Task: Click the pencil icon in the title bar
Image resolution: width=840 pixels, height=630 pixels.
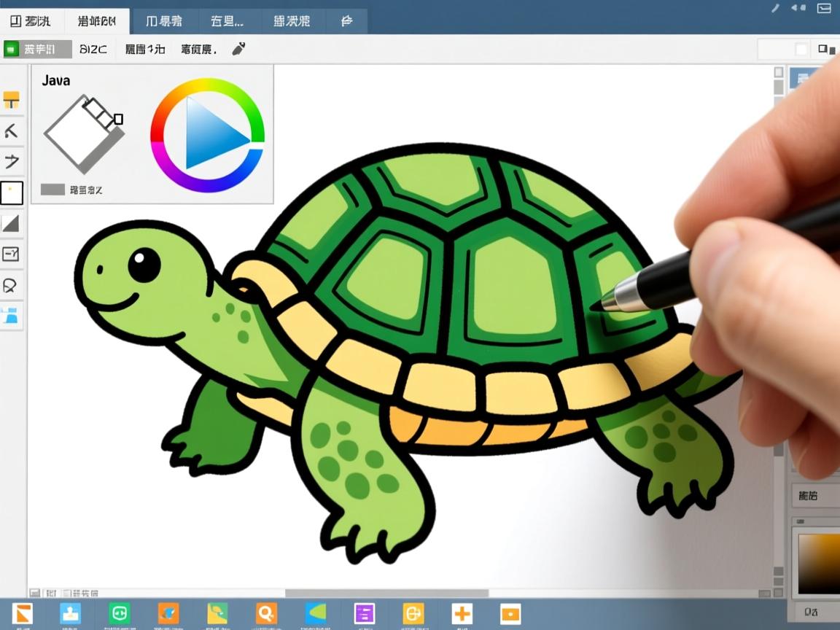Action: pyautogui.click(x=775, y=8)
